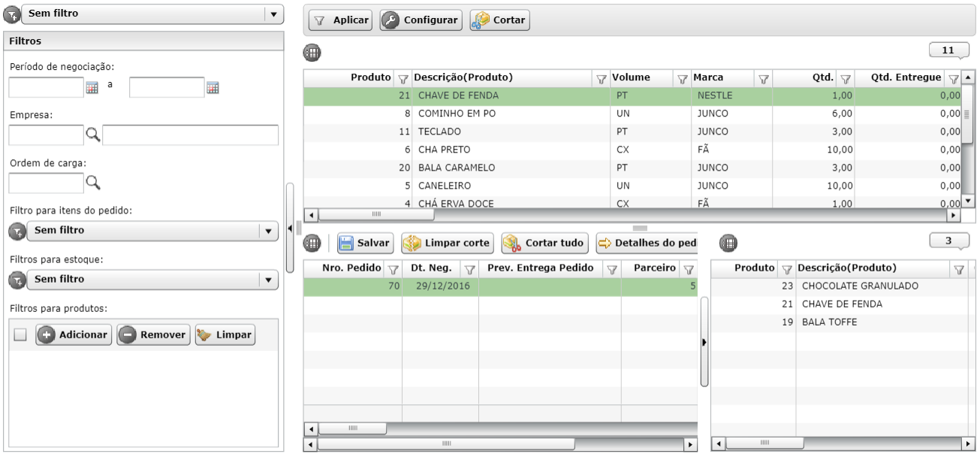This screenshot has width=980, height=454.
Task: Click the Cortar tudo button
Action: tap(545, 243)
